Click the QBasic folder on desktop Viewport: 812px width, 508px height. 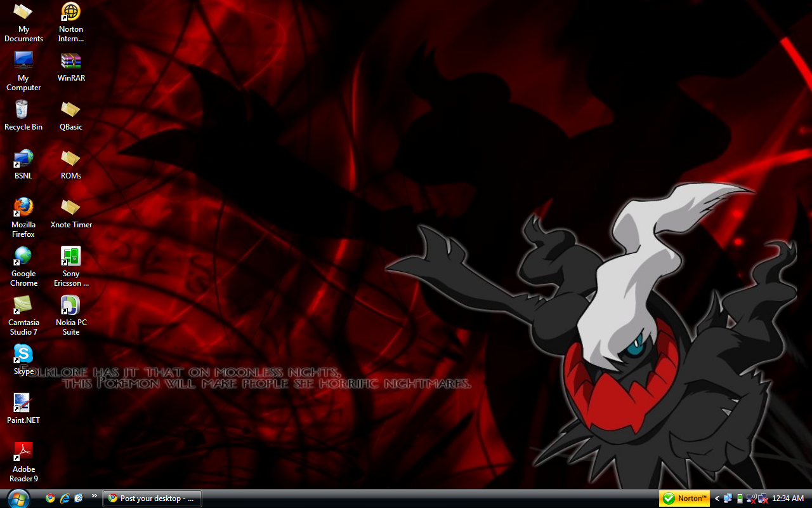pyautogui.click(x=70, y=110)
